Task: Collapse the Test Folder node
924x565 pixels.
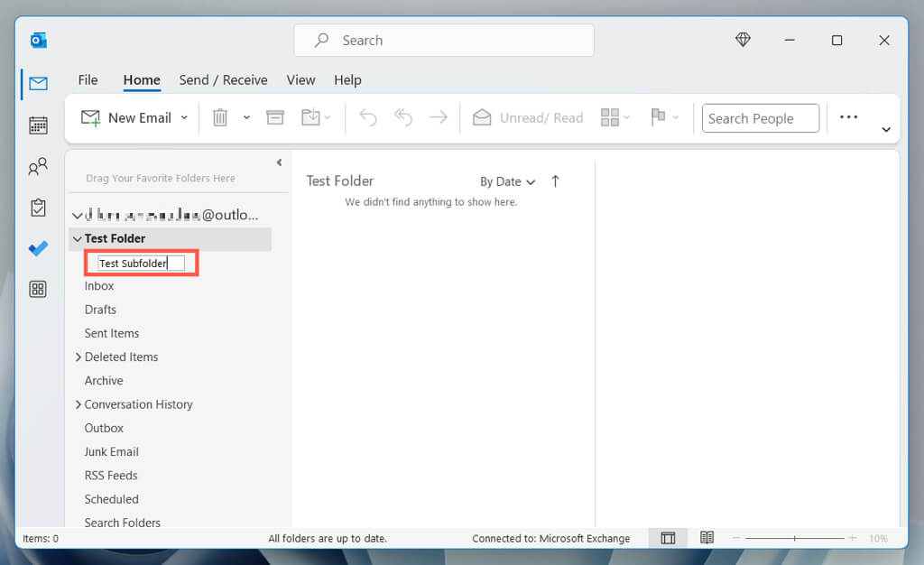Action: [78, 238]
